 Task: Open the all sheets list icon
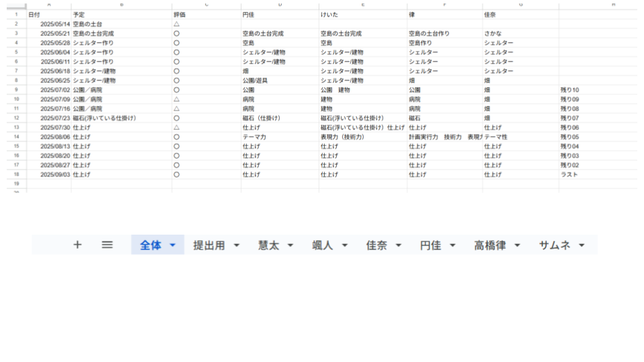click(x=107, y=245)
